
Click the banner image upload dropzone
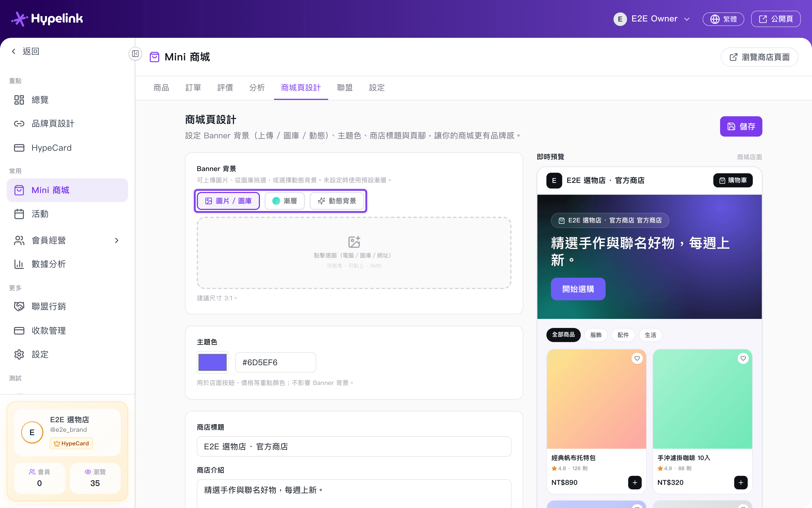354,253
